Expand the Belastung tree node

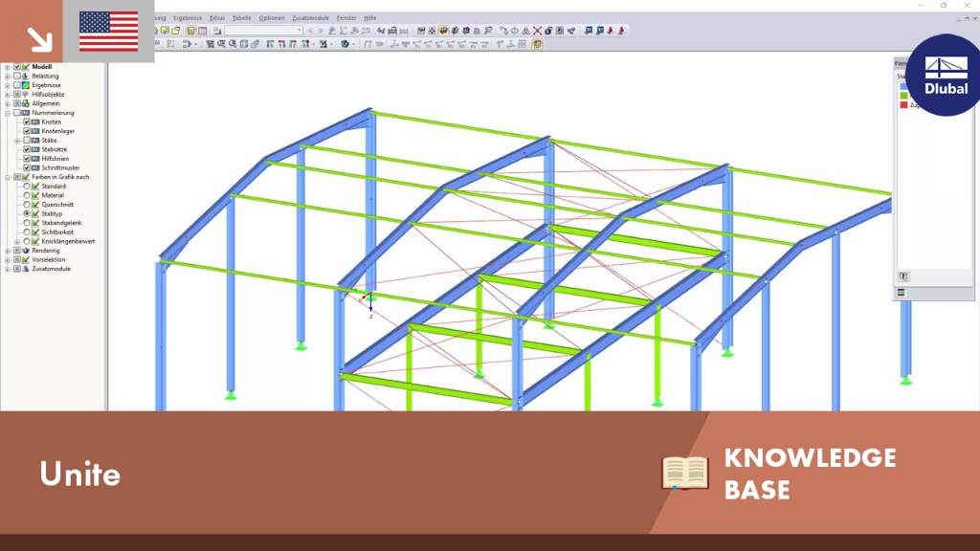click(8, 77)
